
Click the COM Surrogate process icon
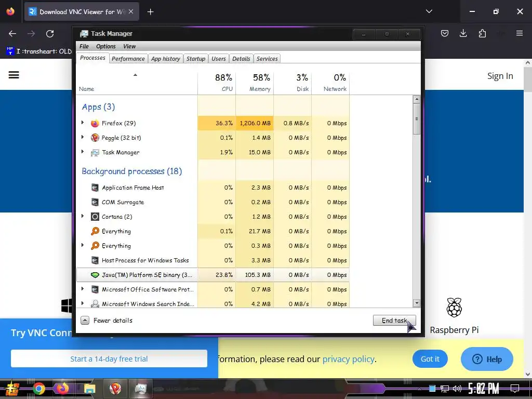point(95,202)
